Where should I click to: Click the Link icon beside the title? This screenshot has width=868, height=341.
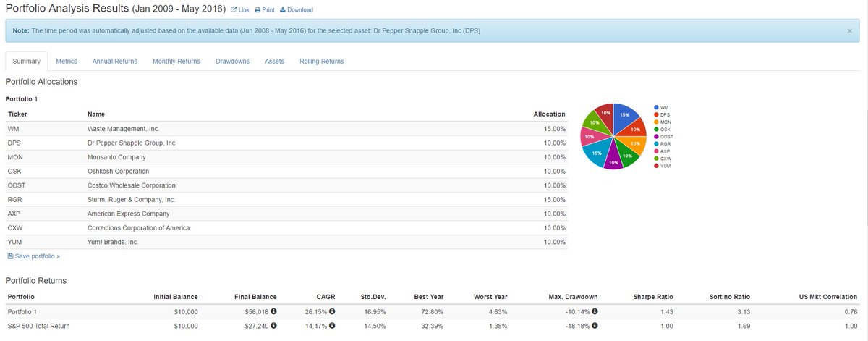[233, 10]
